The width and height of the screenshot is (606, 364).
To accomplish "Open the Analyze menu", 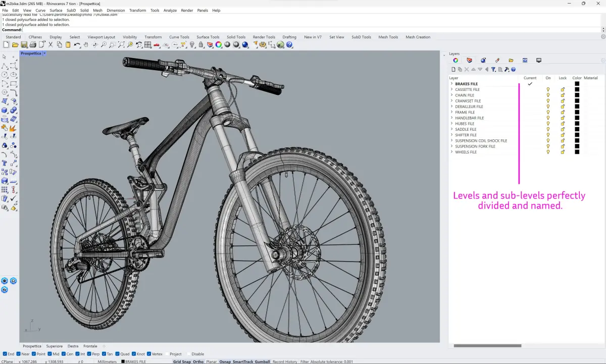I will (x=170, y=10).
